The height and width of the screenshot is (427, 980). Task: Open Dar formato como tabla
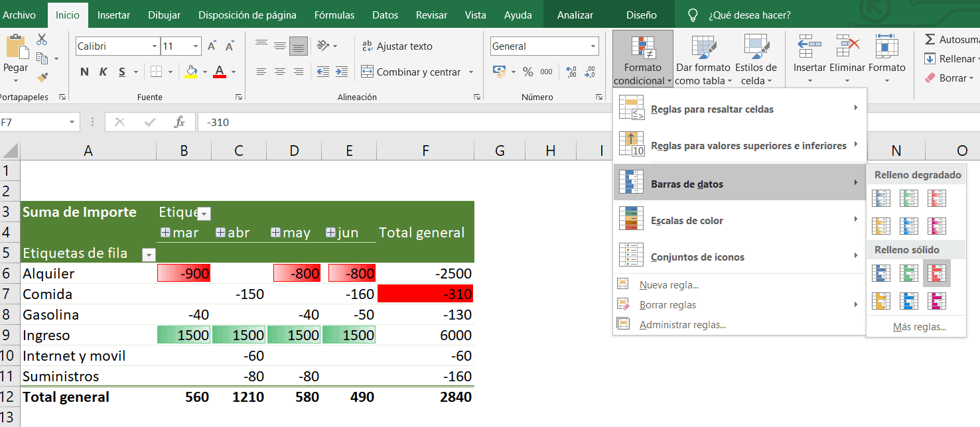(703, 60)
